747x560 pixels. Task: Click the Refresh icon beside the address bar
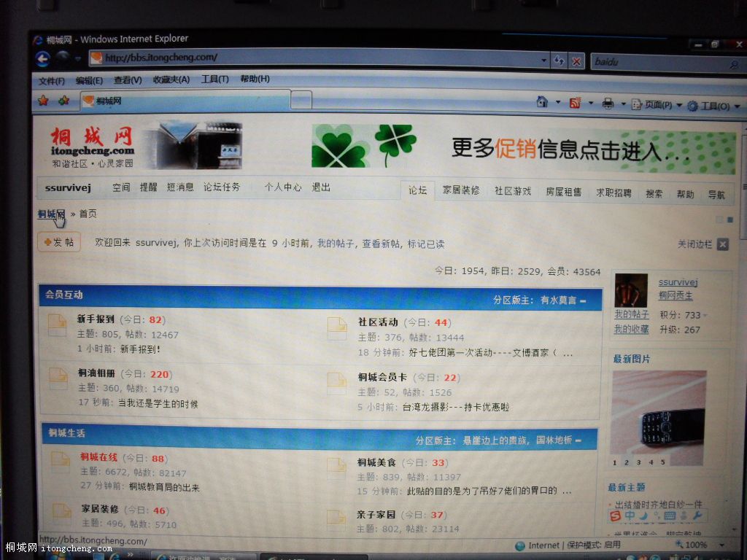pyautogui.click(x=560, y=61)
